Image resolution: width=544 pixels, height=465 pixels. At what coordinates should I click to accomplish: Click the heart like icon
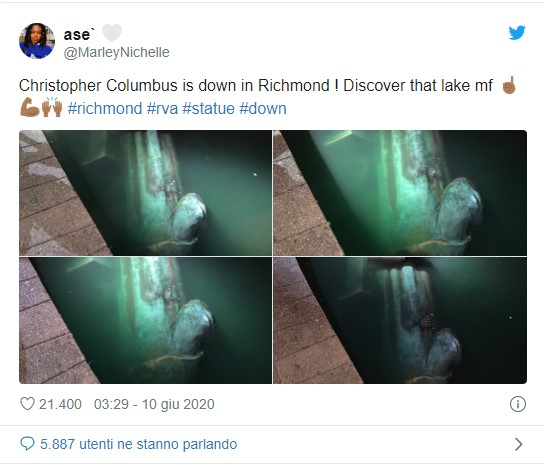click(27, 404)
